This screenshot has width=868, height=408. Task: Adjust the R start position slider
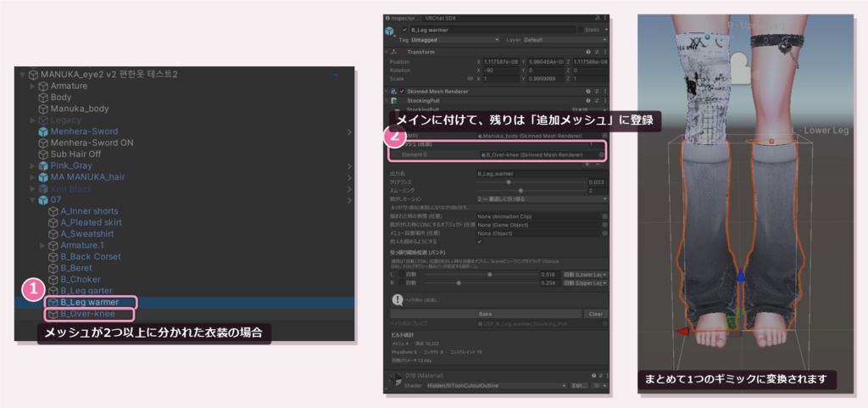point(481,283)
